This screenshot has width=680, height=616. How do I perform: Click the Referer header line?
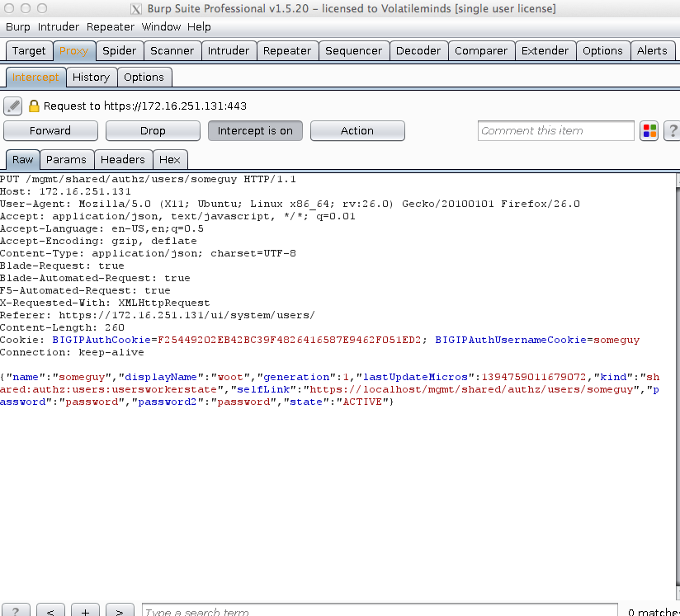[158, 315]
